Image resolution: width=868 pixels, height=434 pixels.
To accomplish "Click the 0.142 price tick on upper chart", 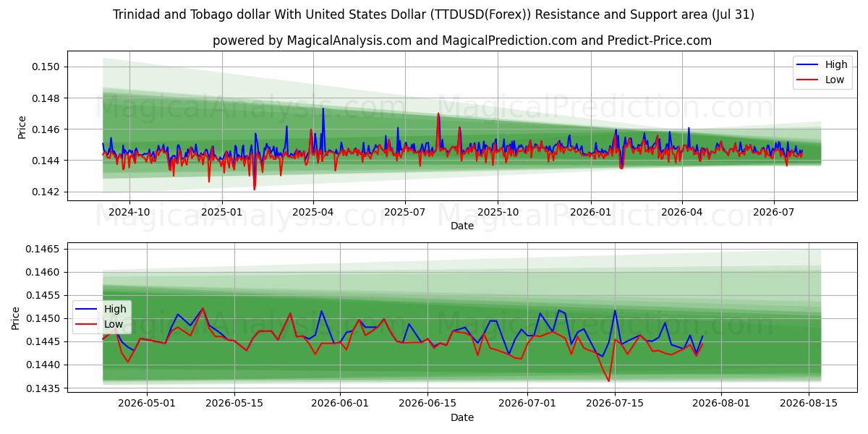I will tap(46, 192).
